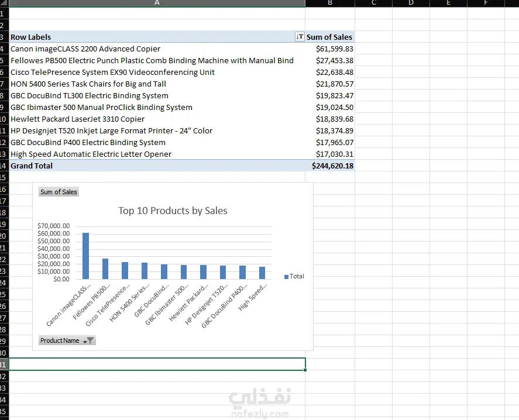Select the Canon imageCLASS bar in chart
Screen dimensions: 519x420
click(86, 256)
